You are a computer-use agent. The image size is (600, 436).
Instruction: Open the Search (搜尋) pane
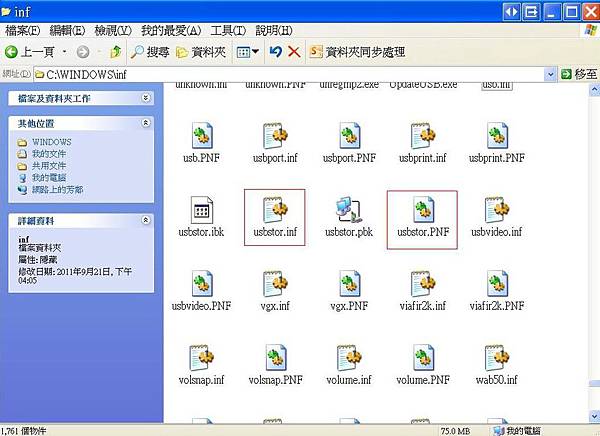[x=150, y=52]
